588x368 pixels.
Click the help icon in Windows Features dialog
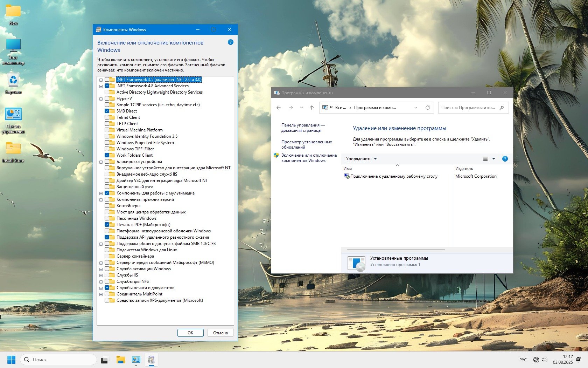pyautogui.click(x=230, y=42)
